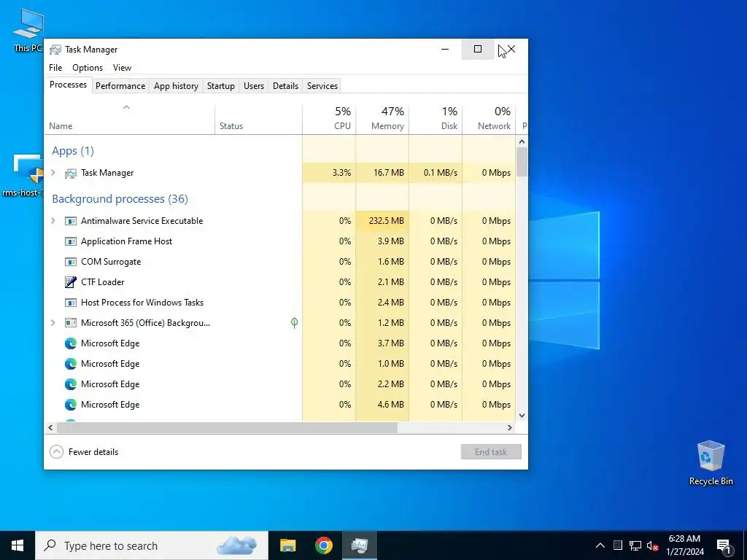
Task: Click the End task button
Action: coord(491,452)
